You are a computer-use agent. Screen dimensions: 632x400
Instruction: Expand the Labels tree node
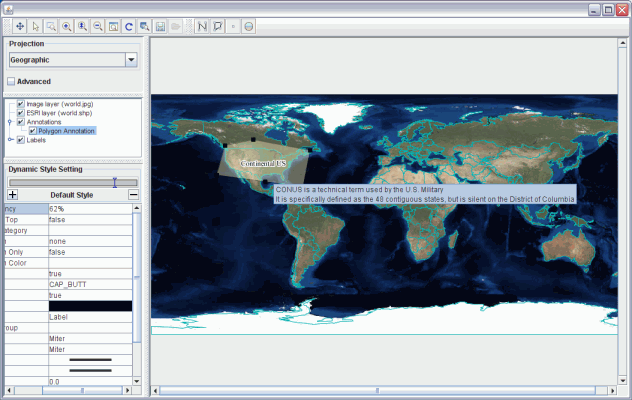click(10, 140)
